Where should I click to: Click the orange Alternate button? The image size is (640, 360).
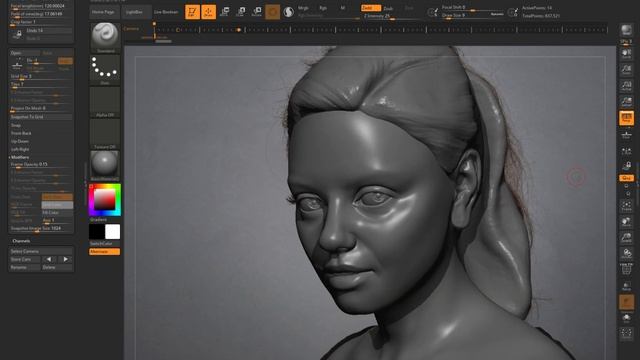click(x=104, y=251)
